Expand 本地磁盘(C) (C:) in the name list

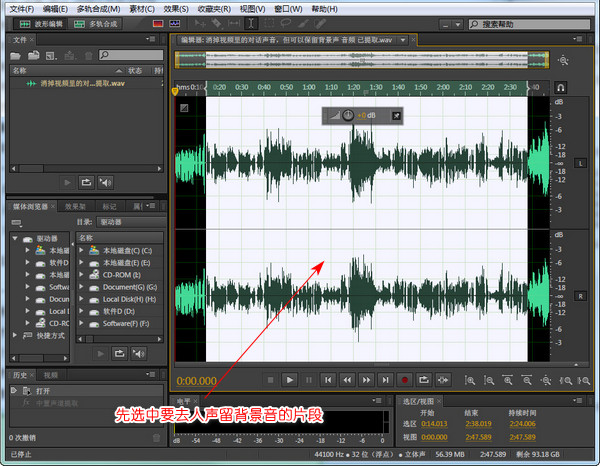[x=82, y=250]
